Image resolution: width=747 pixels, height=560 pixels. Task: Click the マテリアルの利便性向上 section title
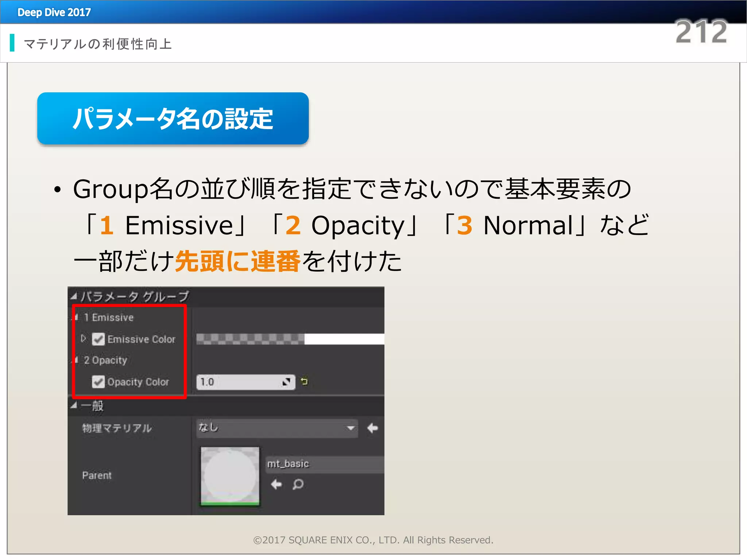coord(98,44)
